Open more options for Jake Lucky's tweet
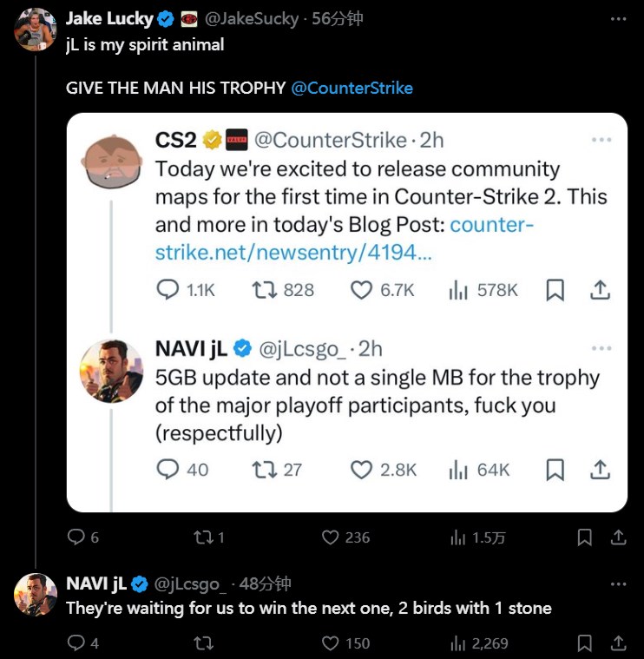 point(617,18)
